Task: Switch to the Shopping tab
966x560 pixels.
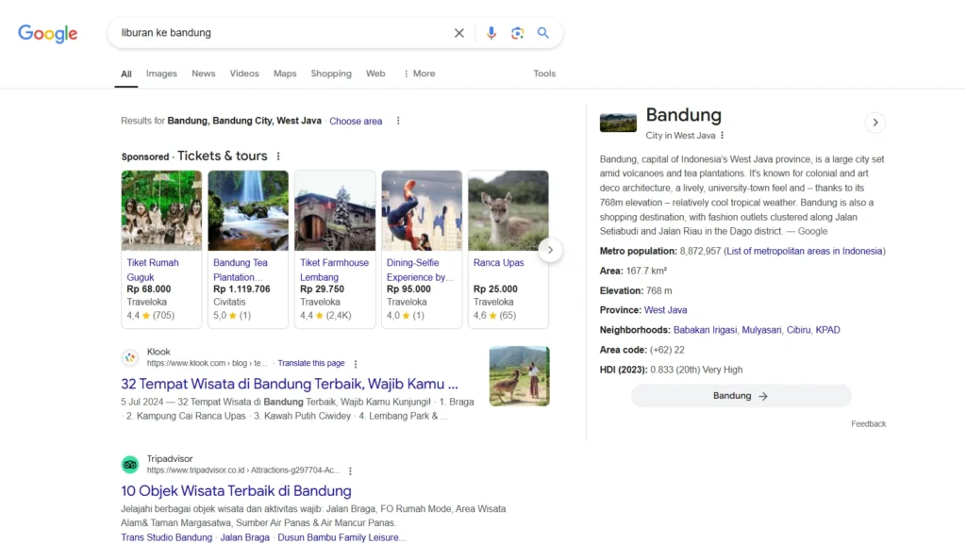Action: (x=331, y=74)
